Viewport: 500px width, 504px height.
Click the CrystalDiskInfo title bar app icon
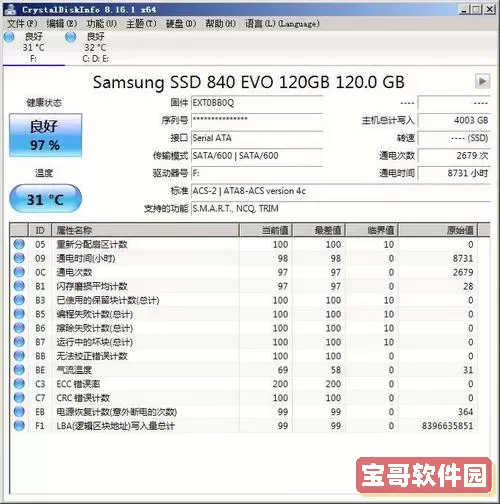(x=10, y=9)
